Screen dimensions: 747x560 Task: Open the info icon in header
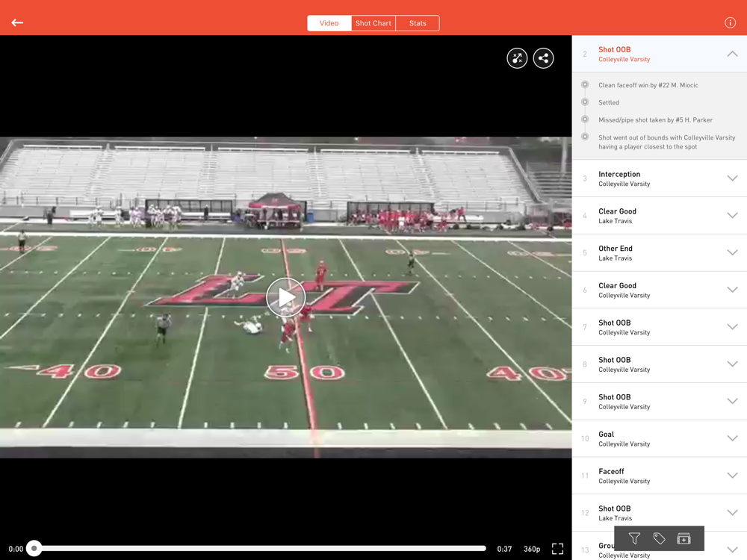click(x=730, y=22)
